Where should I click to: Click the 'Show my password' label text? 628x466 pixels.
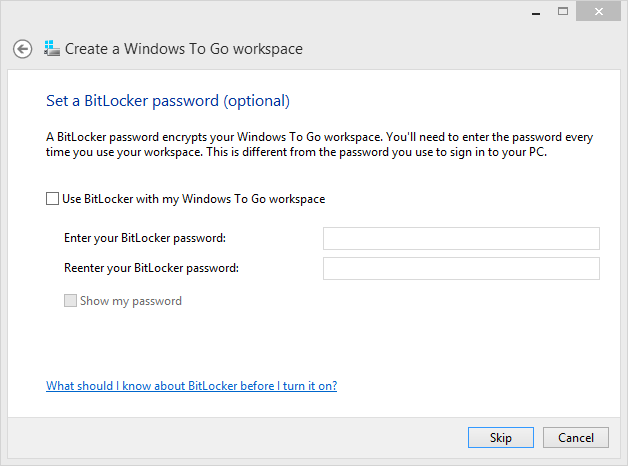click(131, 301)
